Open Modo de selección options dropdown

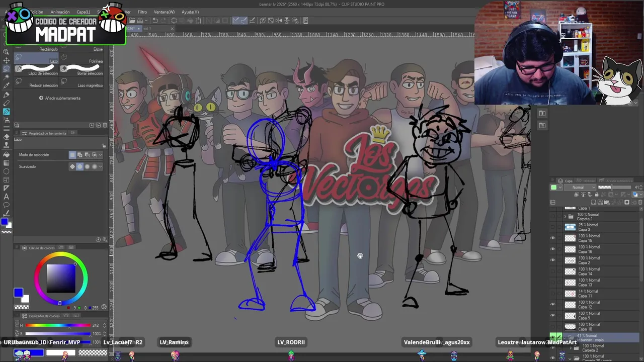pyautogui.click(x=101, y=155)
